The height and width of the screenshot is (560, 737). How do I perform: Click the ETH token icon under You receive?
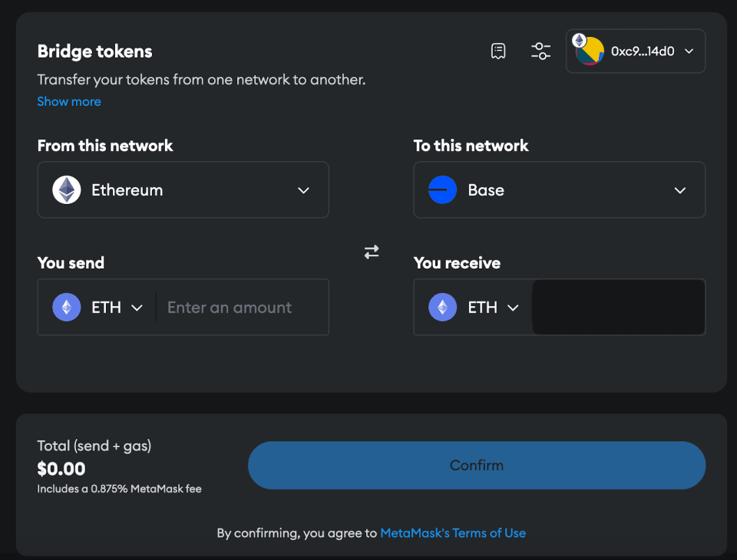(443, 308)
